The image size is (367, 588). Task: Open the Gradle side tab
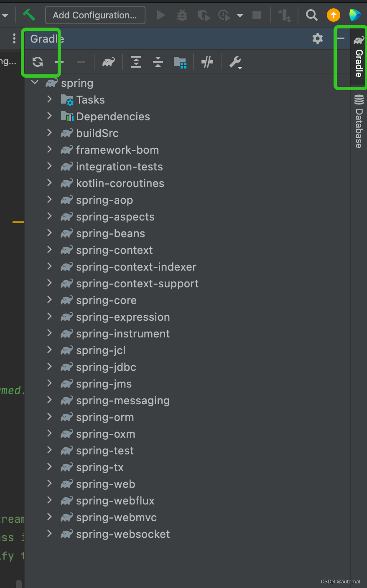point(359,57)
